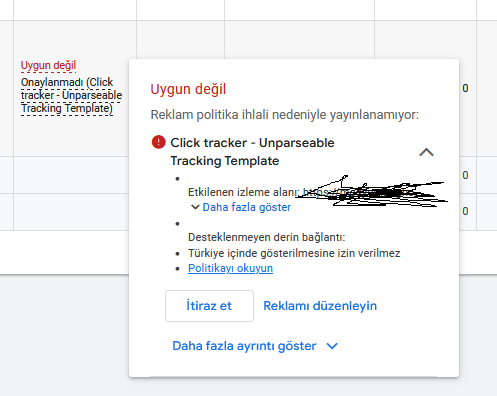497x396 pixels.
Task: Click the 0 value beside the popup title
Action: coord(465,88)
